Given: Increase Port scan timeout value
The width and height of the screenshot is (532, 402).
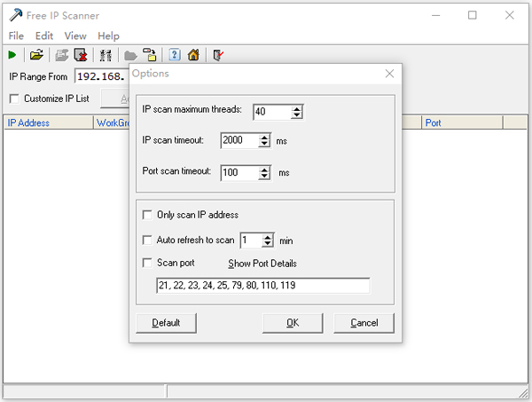Looking at the screenshot, I should [264, 169].
